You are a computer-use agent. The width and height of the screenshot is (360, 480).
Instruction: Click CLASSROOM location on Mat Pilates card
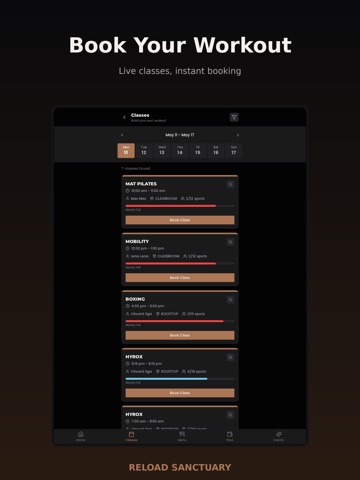(x=163, y=199)
